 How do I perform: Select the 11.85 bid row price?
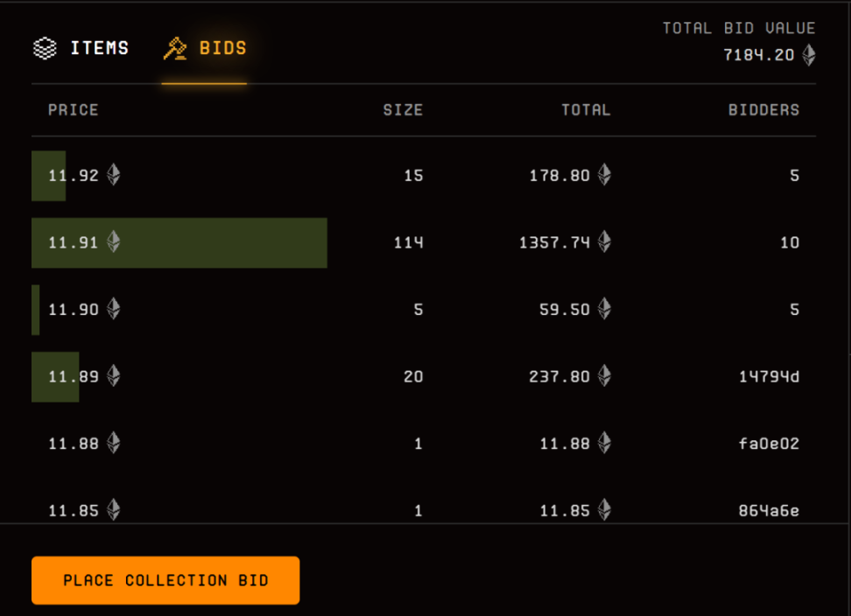coord(74,511)
